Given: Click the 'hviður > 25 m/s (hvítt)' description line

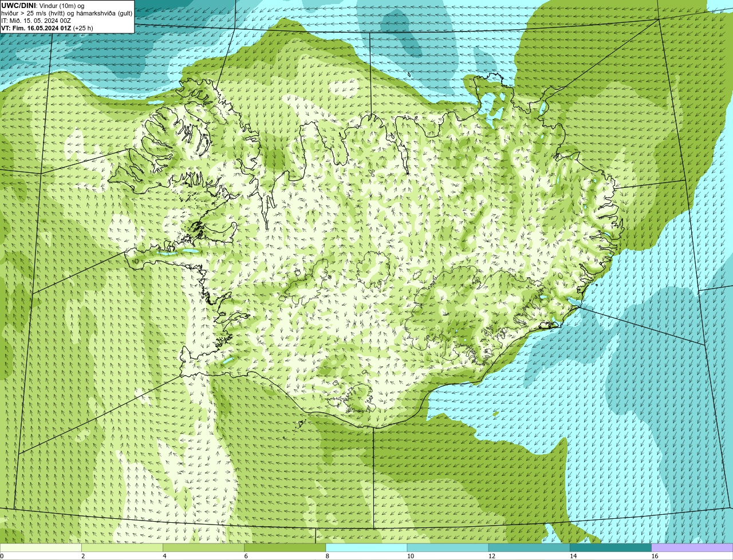Looking at the screenshot, I should tap(66, 13).
